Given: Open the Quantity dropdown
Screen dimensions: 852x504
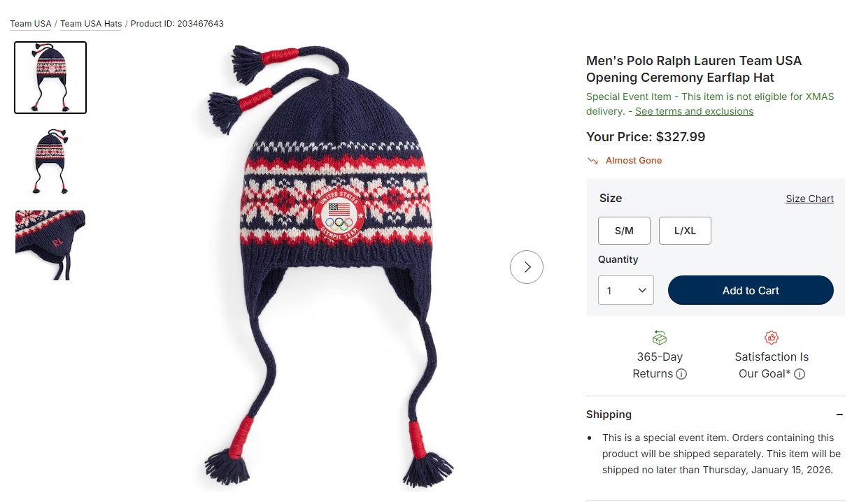Looking at the screenshot, I should [x=625, y=290].
